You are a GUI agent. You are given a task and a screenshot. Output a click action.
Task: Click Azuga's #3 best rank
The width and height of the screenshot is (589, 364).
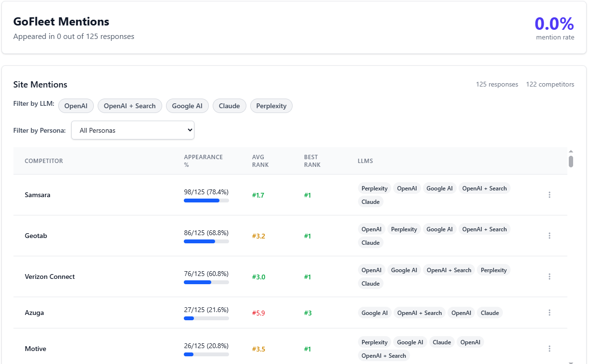tap(308, 313)
